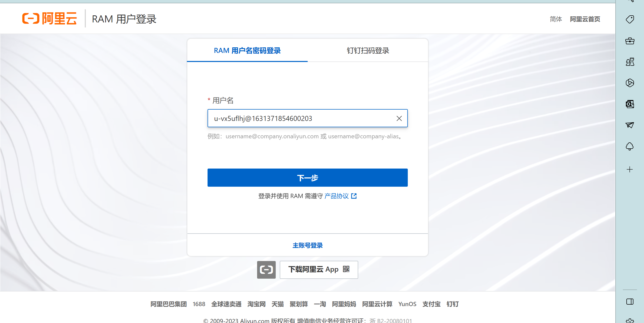Click the 浙 B2-20080101 license link
Viewport: 644px width, 323px height.
391,320
